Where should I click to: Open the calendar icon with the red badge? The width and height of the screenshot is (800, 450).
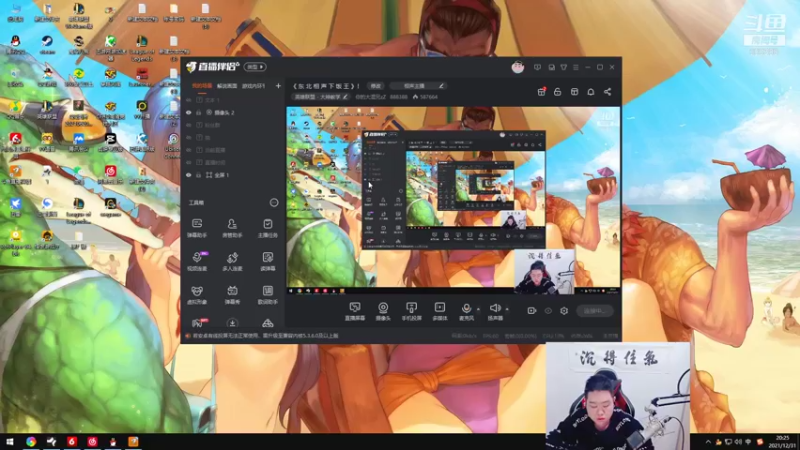point(541,92)
